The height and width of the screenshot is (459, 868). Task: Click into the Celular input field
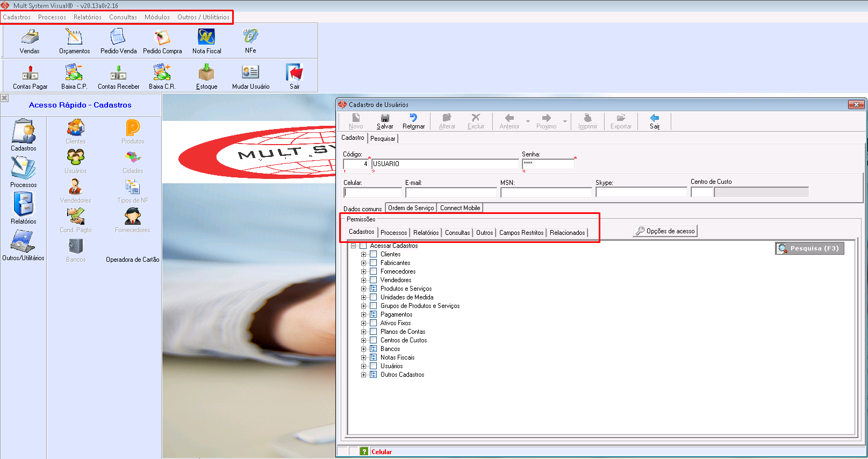[x=372, y=192]
